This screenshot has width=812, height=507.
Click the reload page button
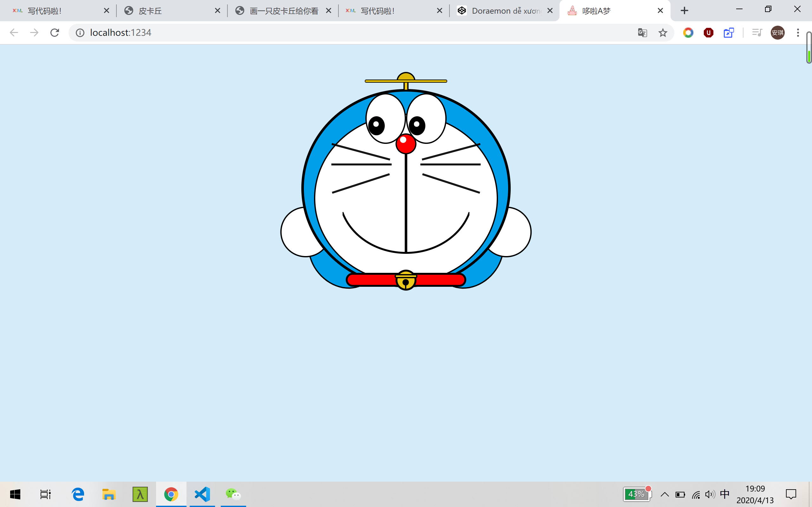tap(55, 33)
